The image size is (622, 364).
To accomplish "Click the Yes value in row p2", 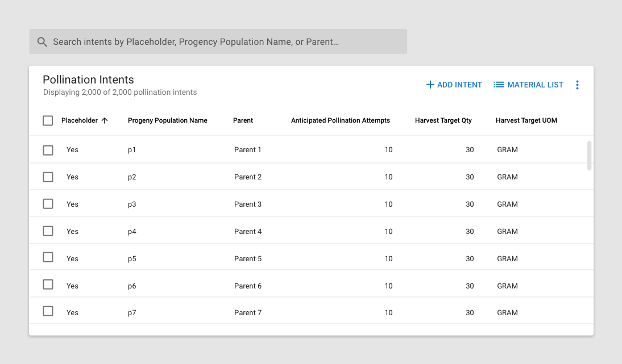I will (x=72, y=177).
